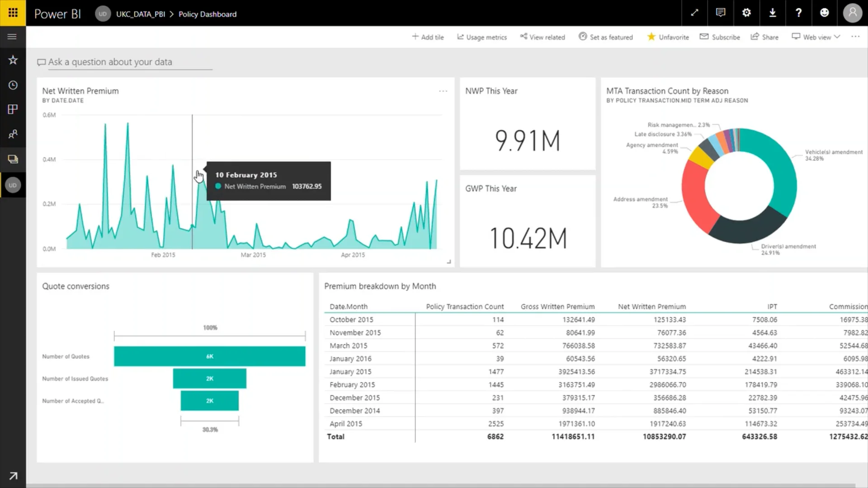This screenshot has height=488, width=868.
Task: Open the help question mark menu
Action: (x=798, y=13)
